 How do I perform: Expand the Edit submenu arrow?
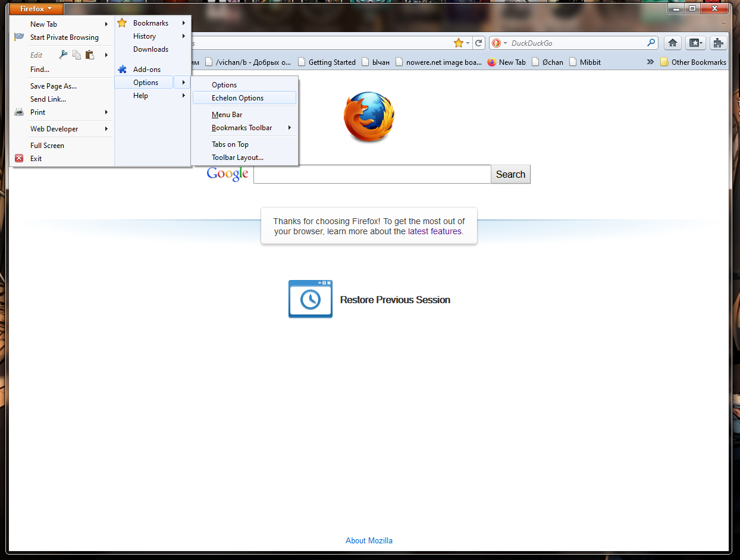coord(106,55)
